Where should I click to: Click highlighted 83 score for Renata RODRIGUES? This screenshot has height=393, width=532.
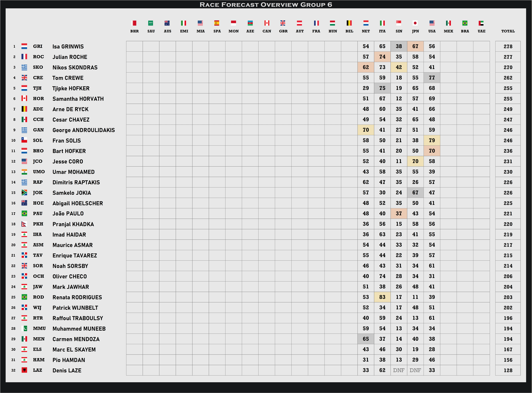[x=382, y=297]
